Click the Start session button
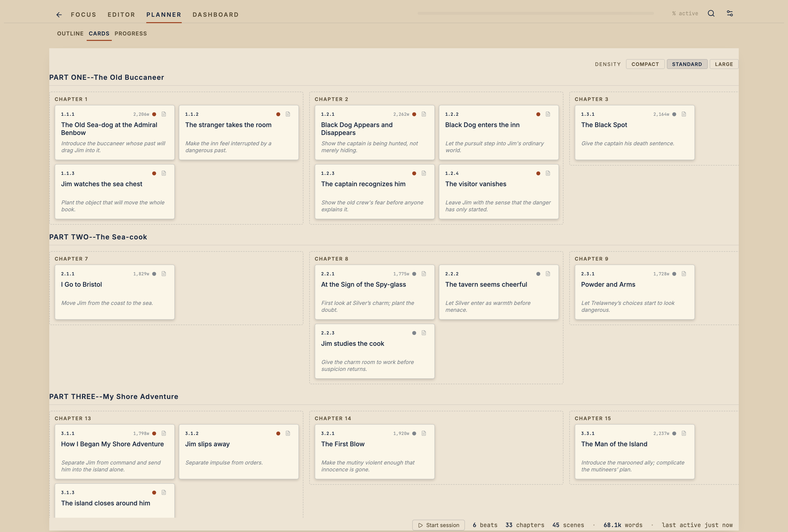The height and width of the screenshot is (532, 788). coord(438,525)
